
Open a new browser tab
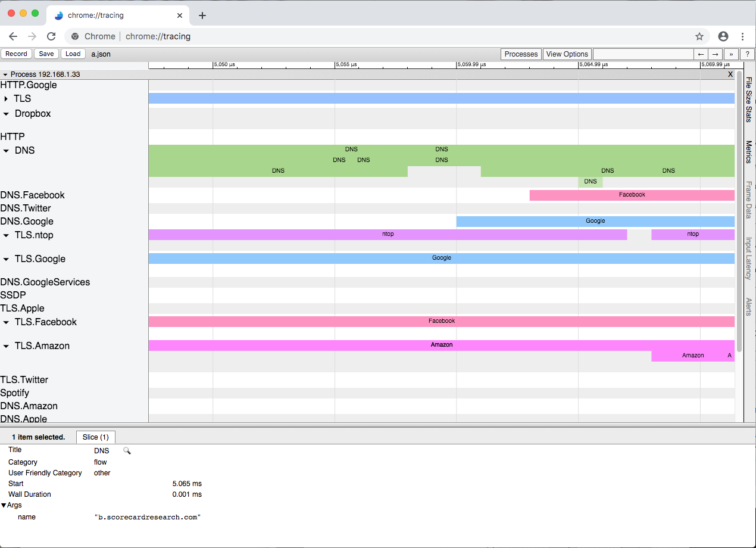click(202, 15)
